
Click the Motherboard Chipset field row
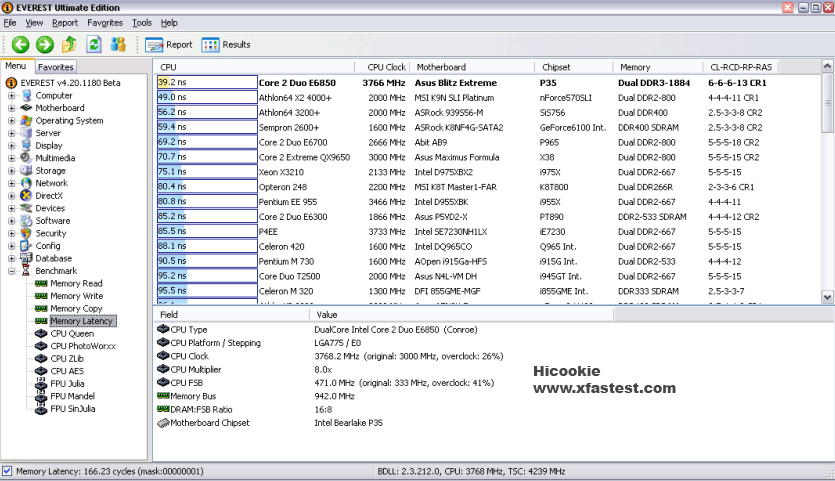pos(383,422)
